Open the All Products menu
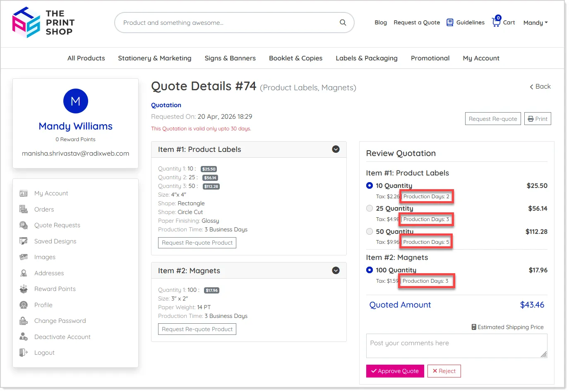The width and height of the screenshot is (569, 392). [86, 58]
